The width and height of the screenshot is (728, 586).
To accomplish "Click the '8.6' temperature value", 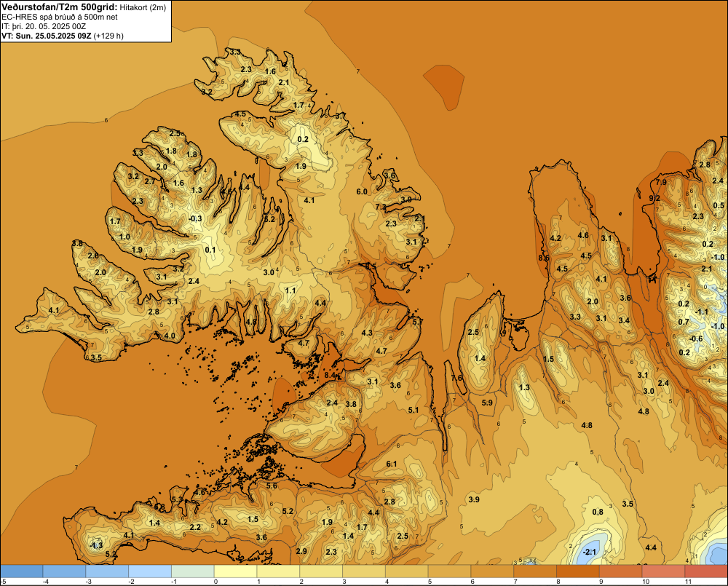I will tap(544, 258).
